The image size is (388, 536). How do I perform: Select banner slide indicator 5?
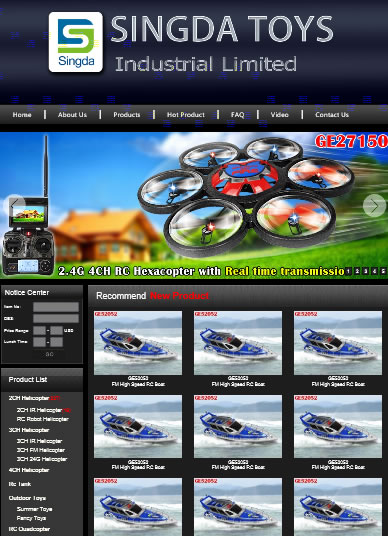[x=384, y=271]
